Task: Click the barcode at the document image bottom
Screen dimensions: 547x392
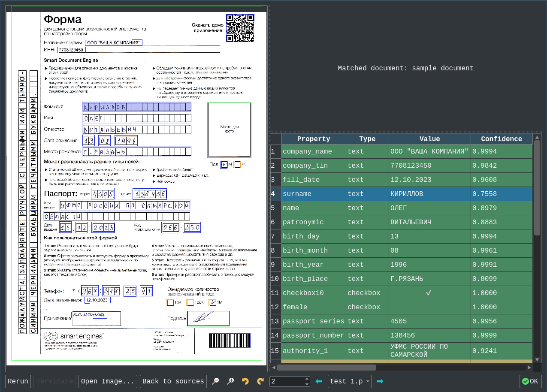Action: [230, 341]
